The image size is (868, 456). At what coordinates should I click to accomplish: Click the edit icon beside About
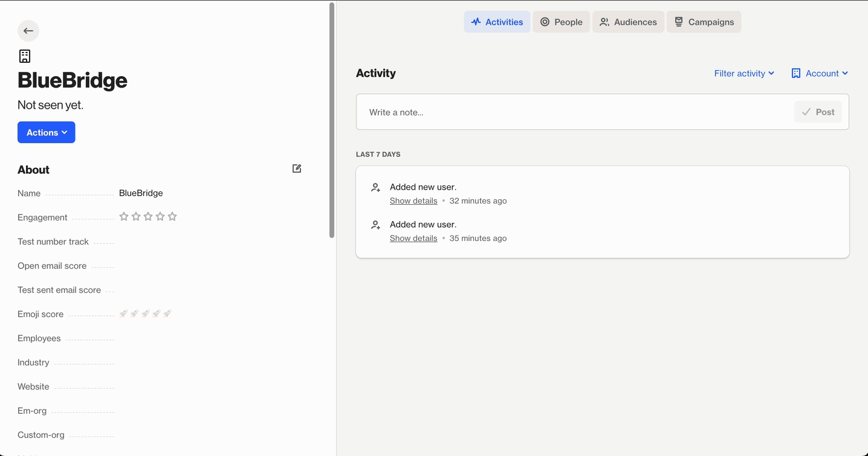[x=297, y=169]
